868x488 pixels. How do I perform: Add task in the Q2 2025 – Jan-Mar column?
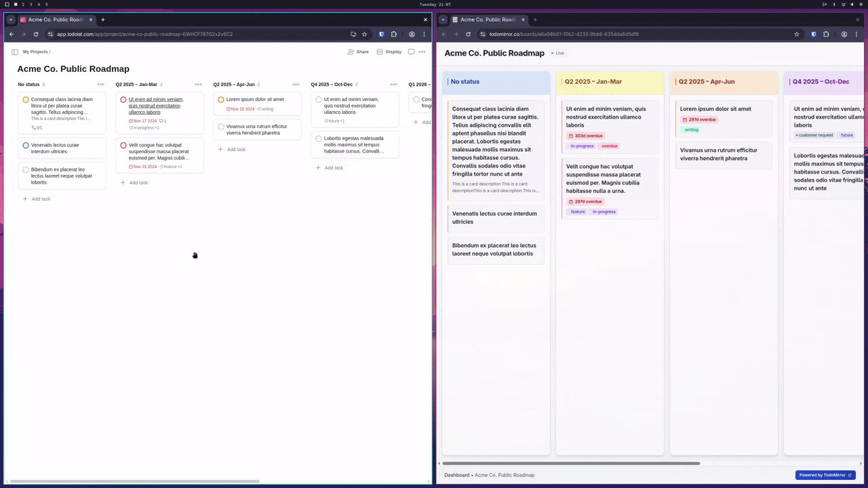click(134, 182)
